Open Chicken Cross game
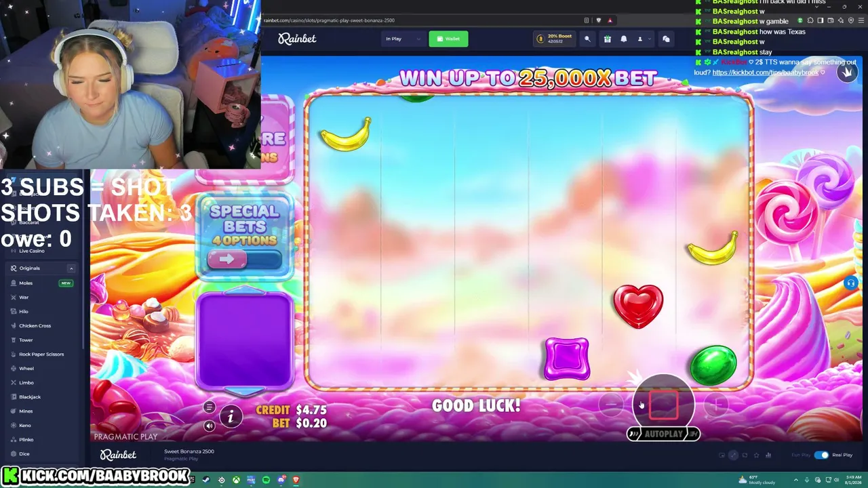868x488 pixels. (35, 325)
